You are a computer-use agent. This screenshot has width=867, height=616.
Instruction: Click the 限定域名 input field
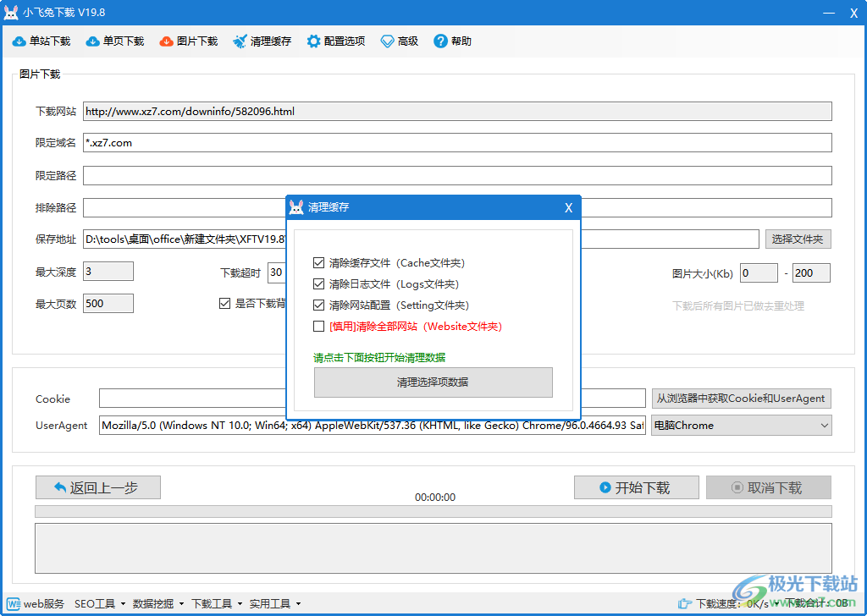pos(457,142)
